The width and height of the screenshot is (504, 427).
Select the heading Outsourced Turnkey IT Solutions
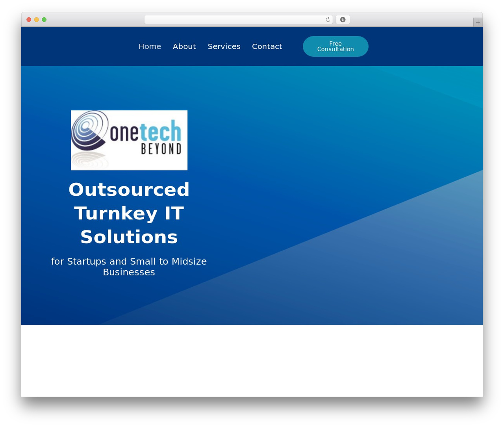pos(129,213)
